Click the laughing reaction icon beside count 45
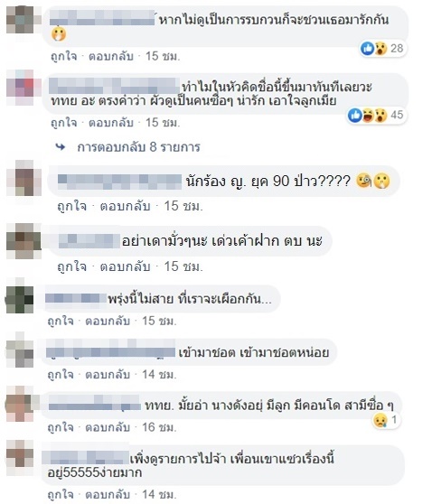432x504 pixels. click(x=368, y=115)
